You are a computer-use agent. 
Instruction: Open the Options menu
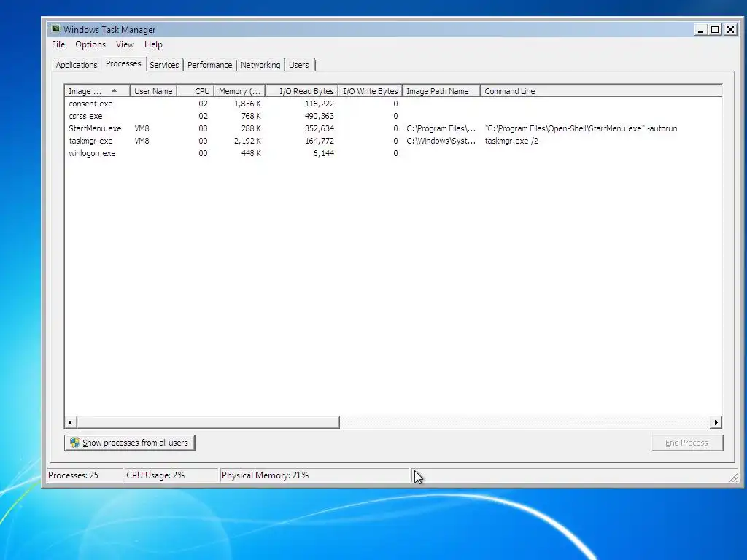pyautogui.click(x=90, y=44)
